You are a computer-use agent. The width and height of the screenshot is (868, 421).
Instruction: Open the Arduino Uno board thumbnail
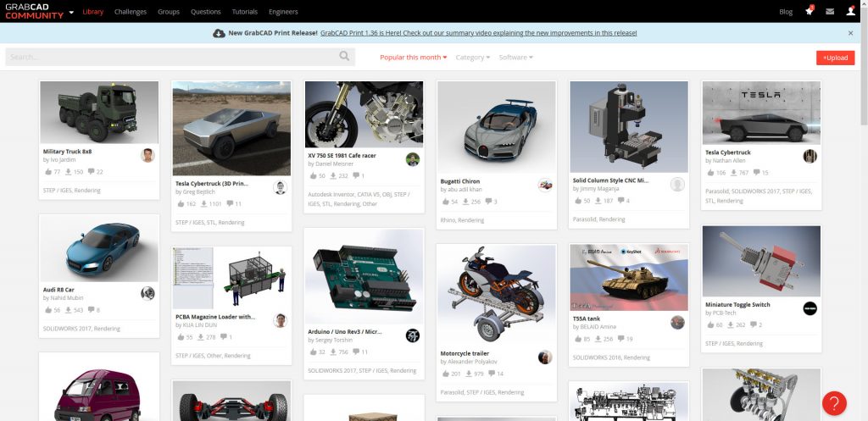[x=364, y=276]
